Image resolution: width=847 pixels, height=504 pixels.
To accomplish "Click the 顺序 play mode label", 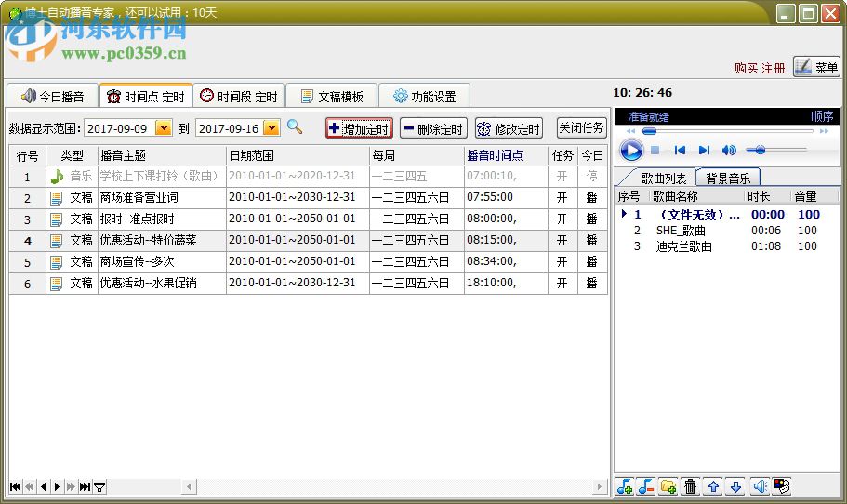I will pos(822,116).
